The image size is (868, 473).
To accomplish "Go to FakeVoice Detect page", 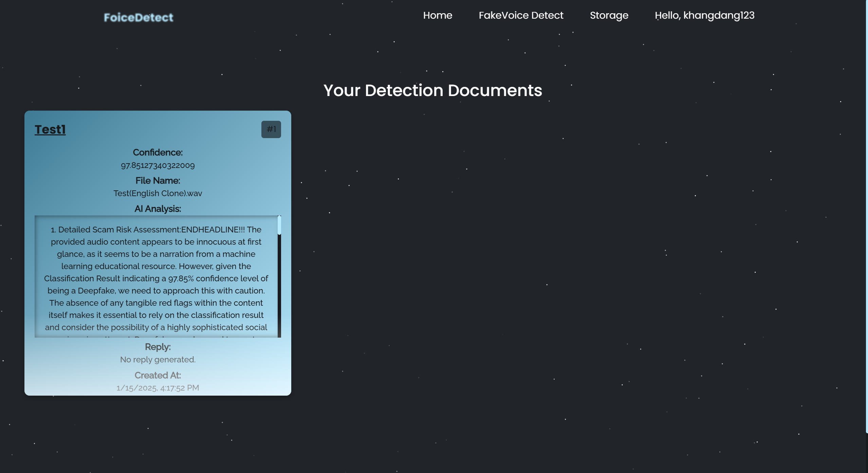I will [x=521, y=15].
